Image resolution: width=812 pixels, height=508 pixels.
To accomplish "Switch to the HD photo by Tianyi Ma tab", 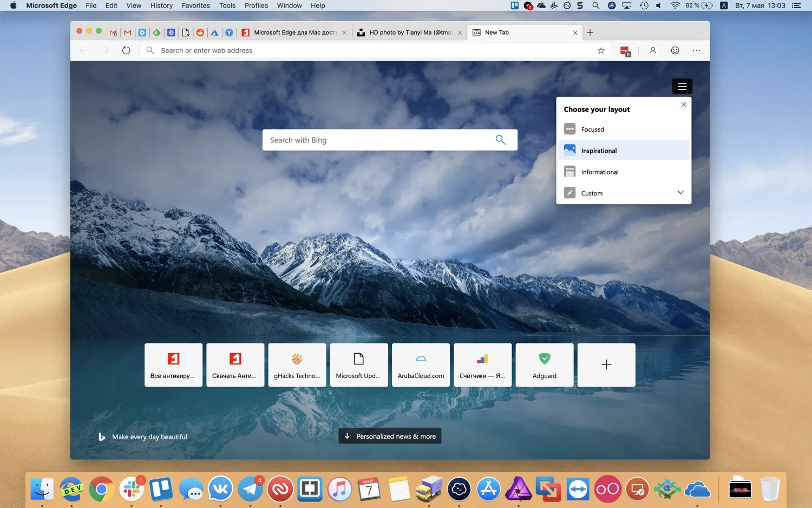I will click(409, 32).
